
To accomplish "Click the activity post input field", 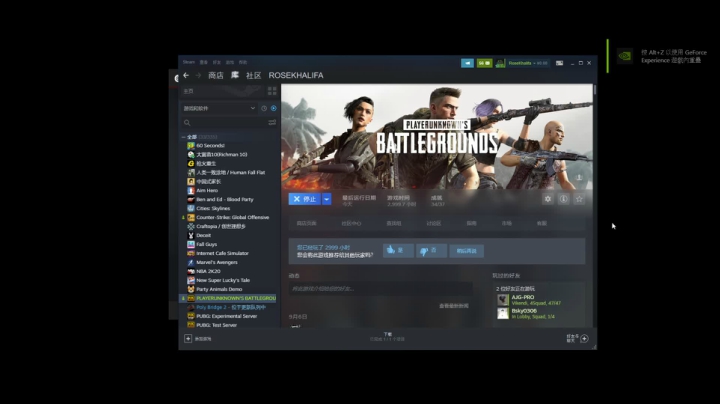I will (x=380, y=288).
